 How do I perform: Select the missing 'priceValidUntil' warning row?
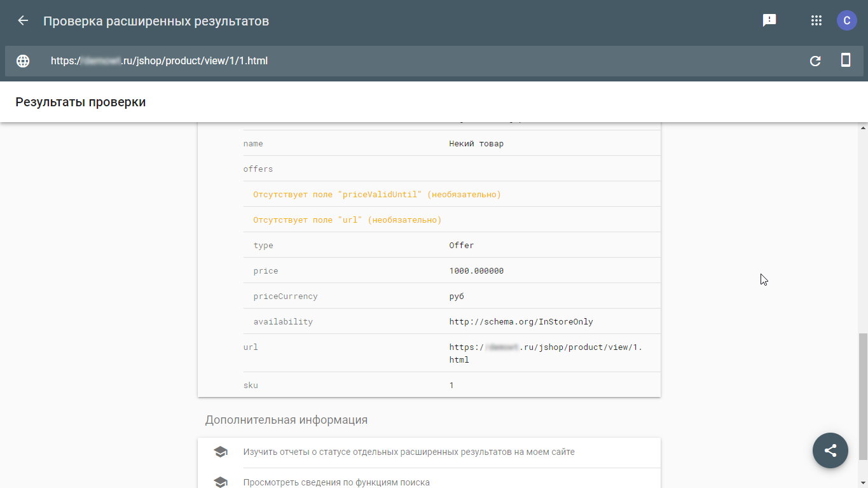376,195
